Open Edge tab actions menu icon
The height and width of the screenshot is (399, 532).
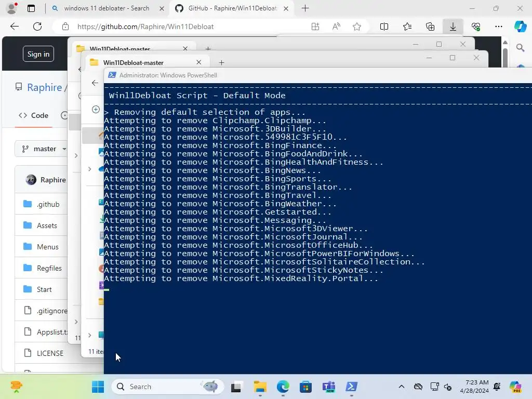click(x=31, y=8)
